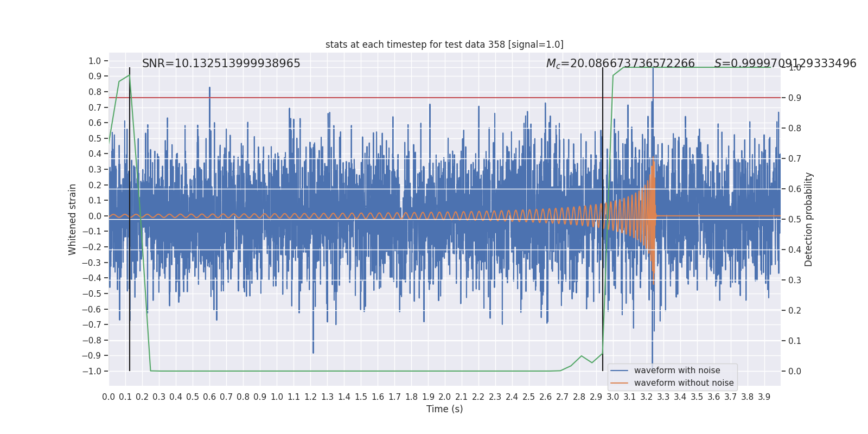Select the Whitened strain tick label 0.2
Viewport: 868px width, 434px height.
pyautogui.click(x=95, y=185)
